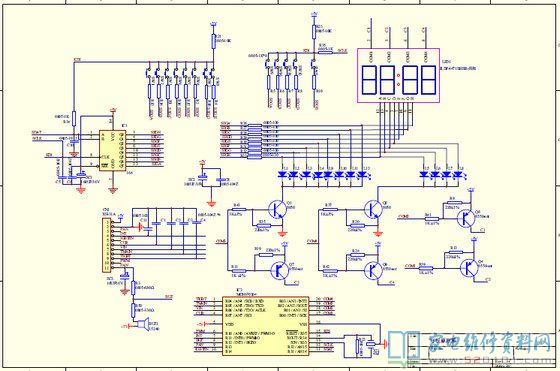Click the shift register IC1 chip
This screenshot has height=371, width=560.
pyautogui.click(x=112, y=150)
